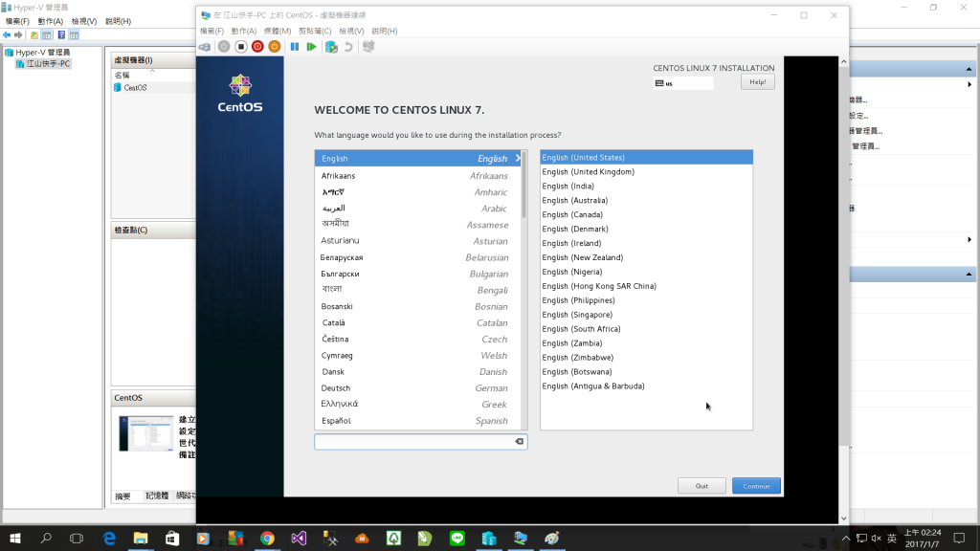Click scroll-down arrow of VM window scrollbar
The width and height of the screenshot is (980, 551).
844,518
